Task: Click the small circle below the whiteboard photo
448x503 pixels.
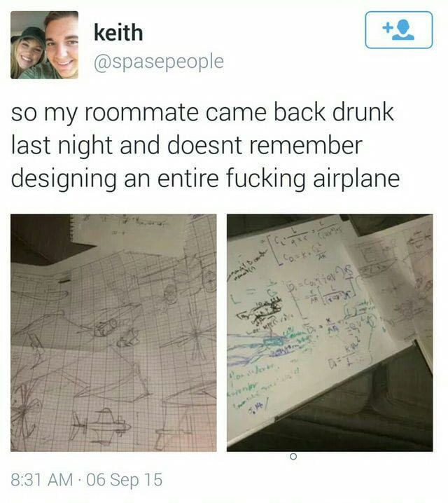Action: pos(293,456)
